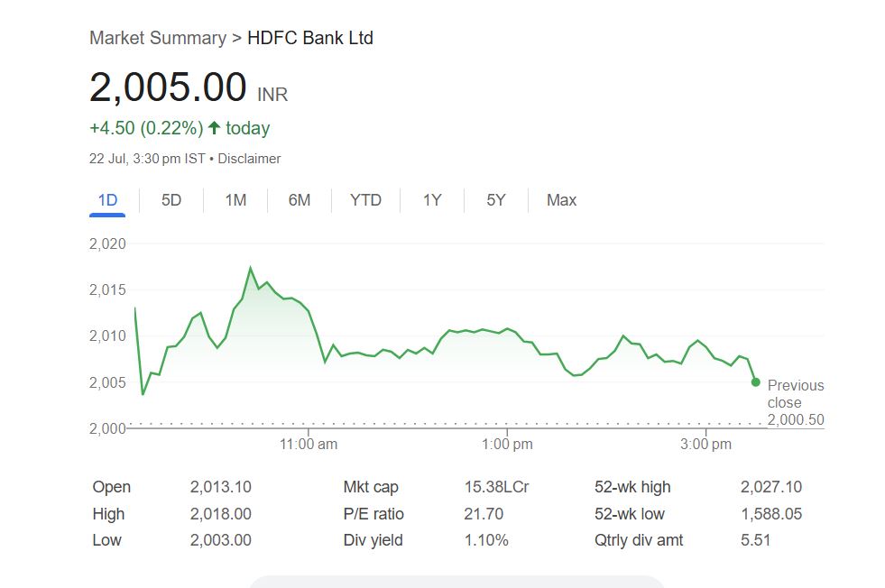Show the 6M price history tab
885x588 pixels.
coord(300,200)
